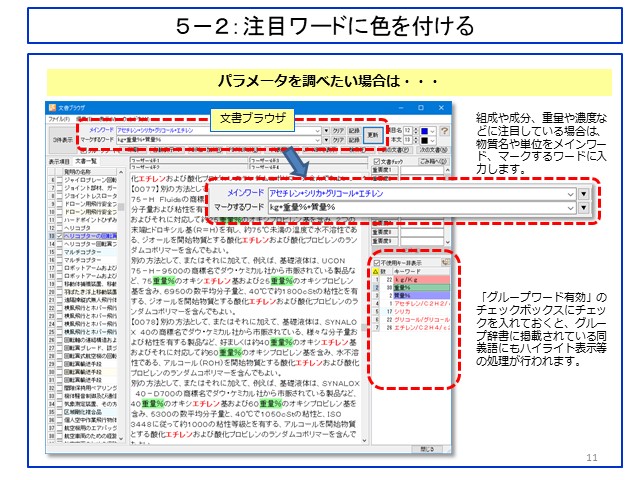The image size is (640, 480).
Task: Select the シリカ keyword row
Action: pos(422,311)
